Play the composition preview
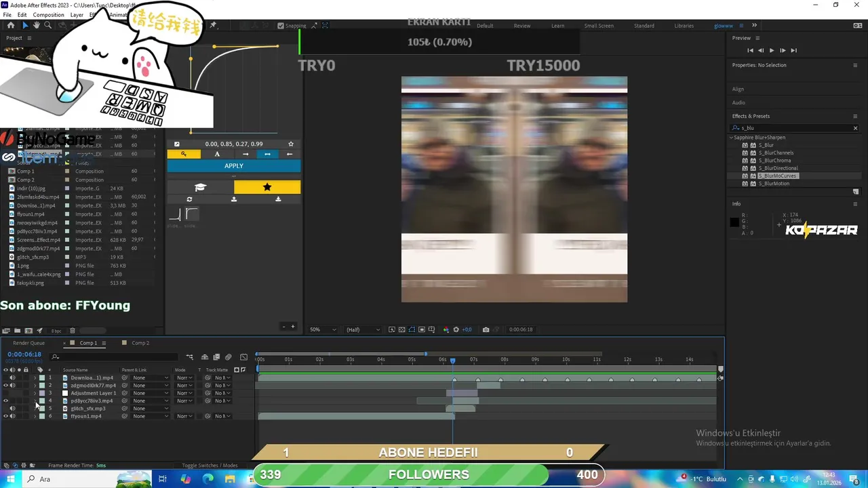The width and height of the screenshot is (868, 488). (772, 50)
